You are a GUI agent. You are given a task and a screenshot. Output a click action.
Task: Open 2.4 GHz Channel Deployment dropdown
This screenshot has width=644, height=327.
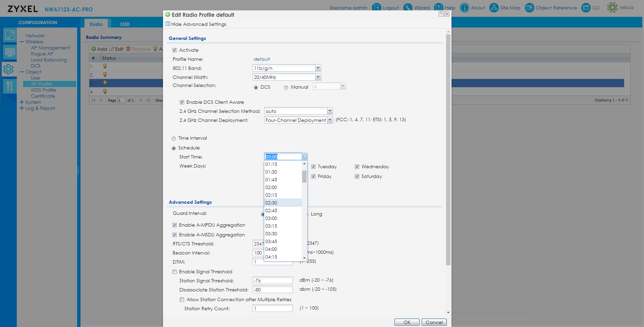click(330, 120)
